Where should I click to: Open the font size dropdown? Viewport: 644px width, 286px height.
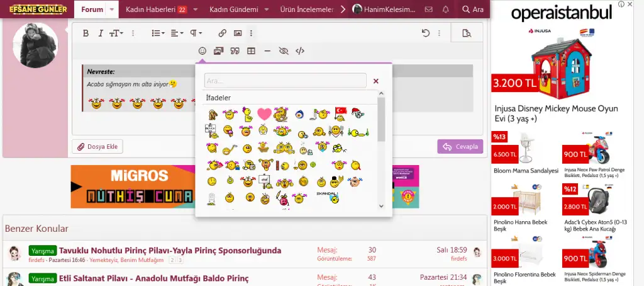coord(117,33)
